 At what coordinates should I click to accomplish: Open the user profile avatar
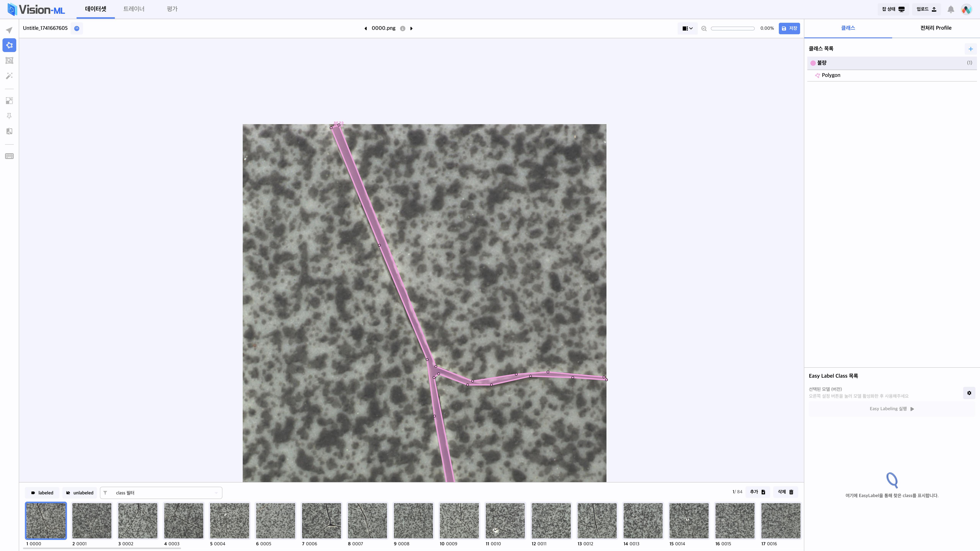pos(966,9)
